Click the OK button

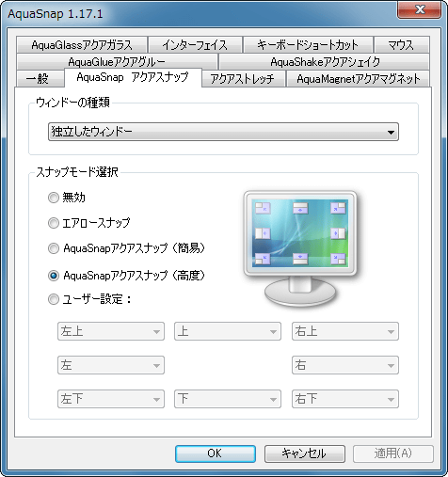pos(216,453)
